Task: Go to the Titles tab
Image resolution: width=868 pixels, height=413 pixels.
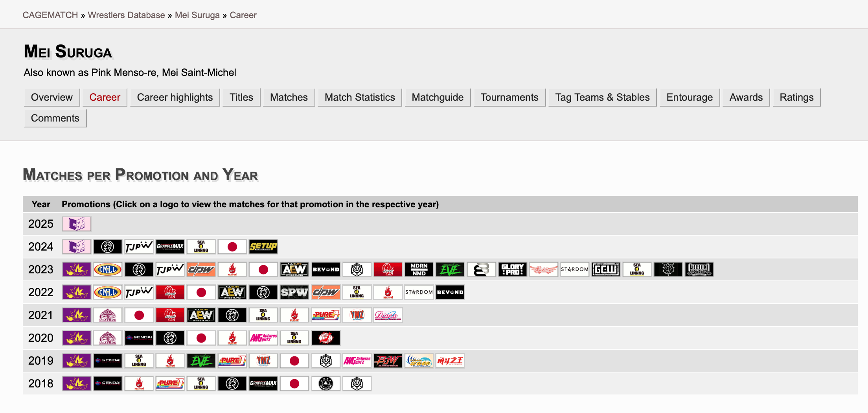Action: (x=241, y=97)
